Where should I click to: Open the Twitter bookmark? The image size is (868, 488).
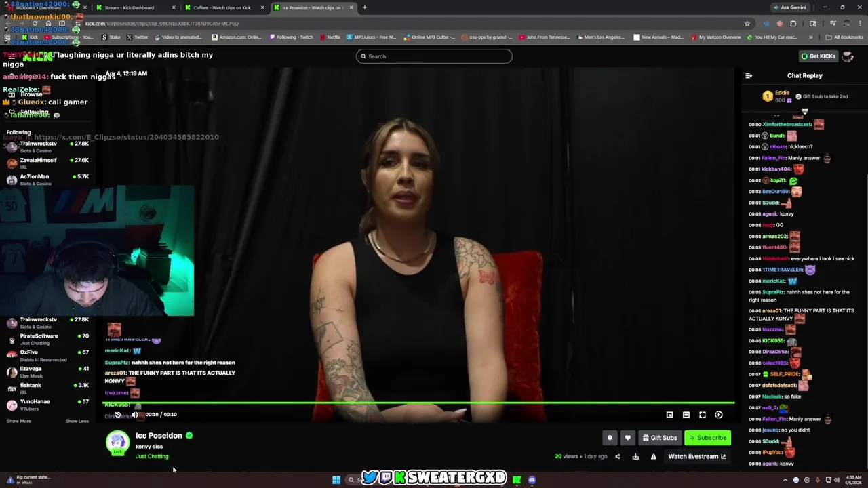138,37
